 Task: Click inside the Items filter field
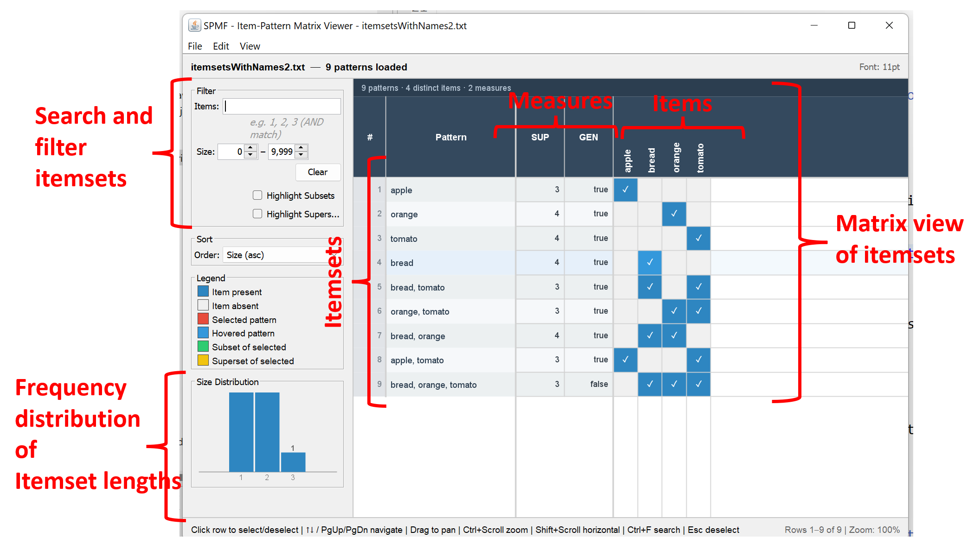click(x=281, y=106)
